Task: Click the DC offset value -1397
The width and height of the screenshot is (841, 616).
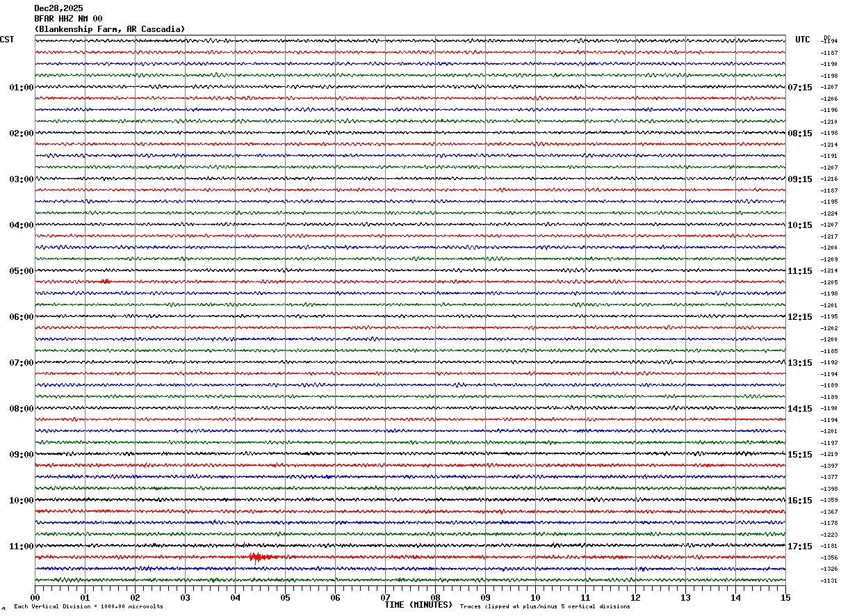Action: pyautogui.click(x=829, y=466)
